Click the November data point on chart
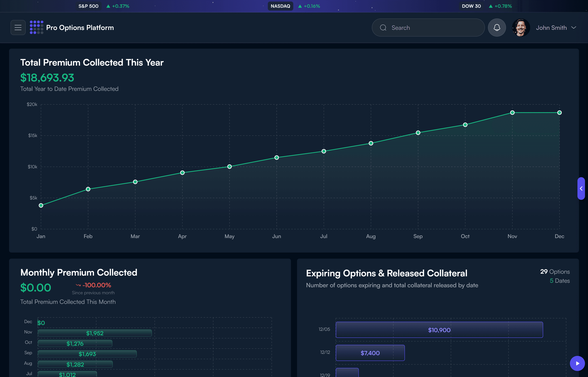The height and width of the screenshot is (377, 588). [x=512, y=113]
